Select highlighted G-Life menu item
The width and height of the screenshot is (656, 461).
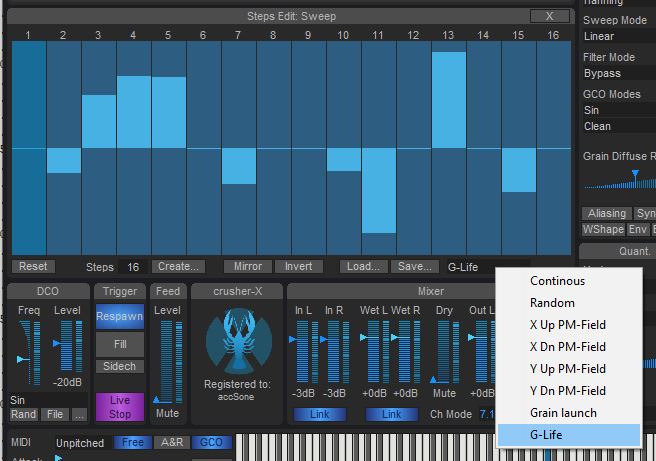(569, 435)
